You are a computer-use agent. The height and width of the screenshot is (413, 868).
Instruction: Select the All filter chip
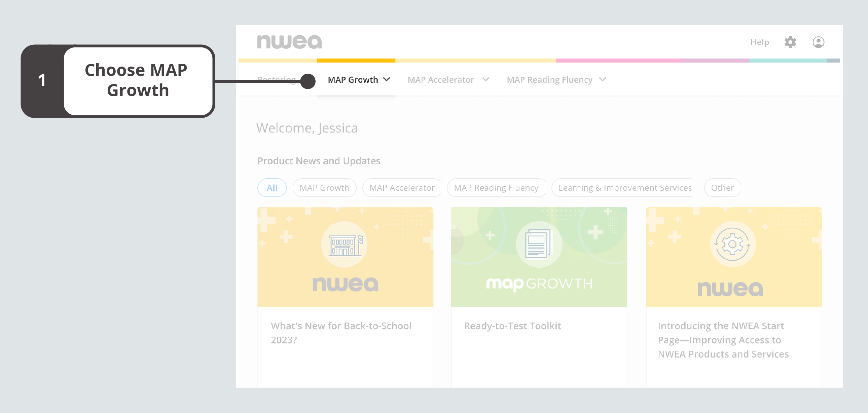point(272,188)
